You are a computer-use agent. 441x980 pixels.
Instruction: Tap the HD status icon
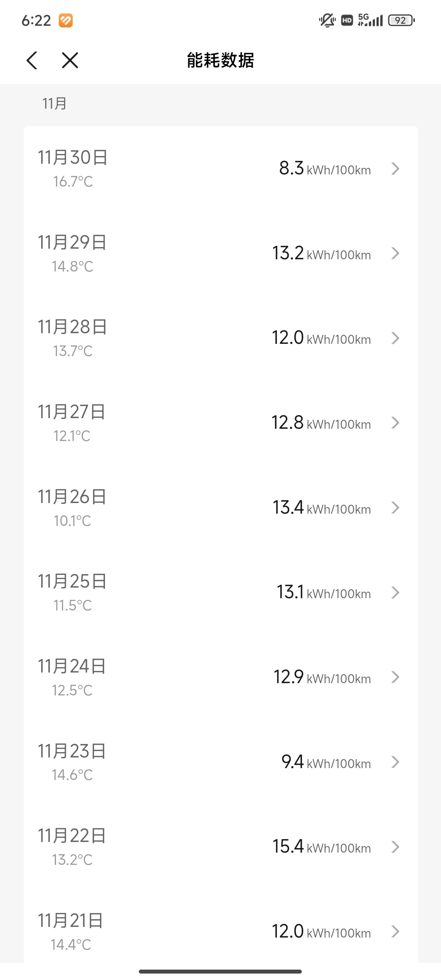347,20
